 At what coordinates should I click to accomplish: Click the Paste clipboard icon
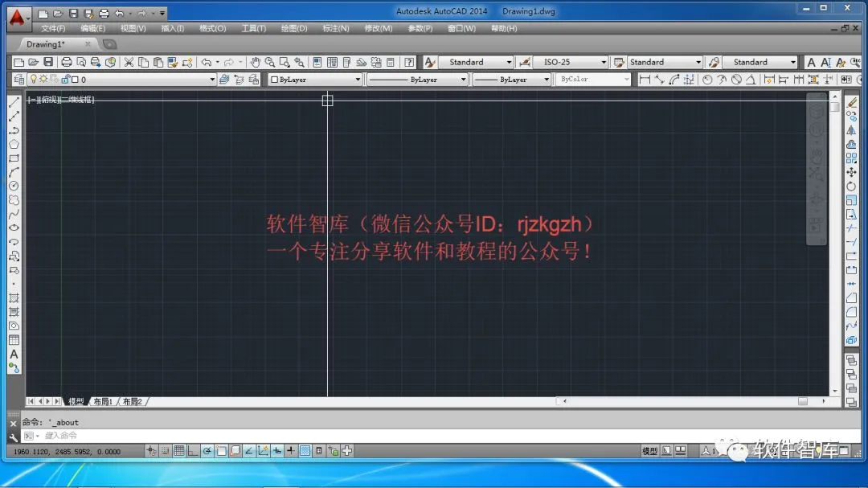[158, 62]
